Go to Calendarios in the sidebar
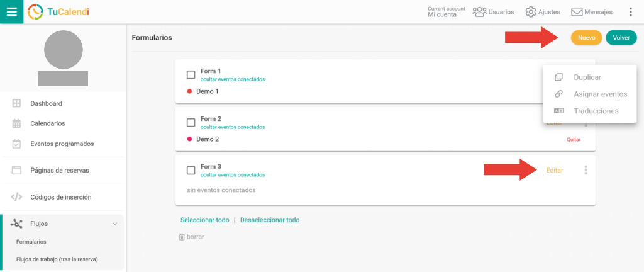Viewport: 644px width, 272px height. (x=47, y=123)
